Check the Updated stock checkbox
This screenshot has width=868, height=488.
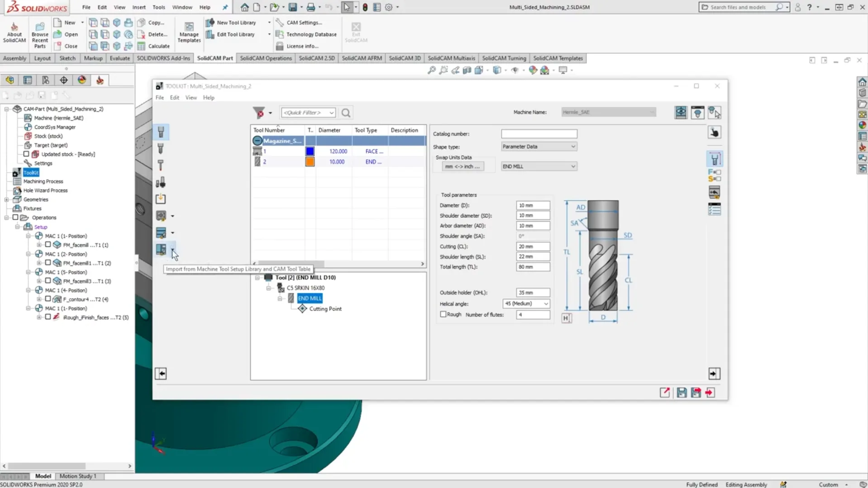click(x=26, y=154)
